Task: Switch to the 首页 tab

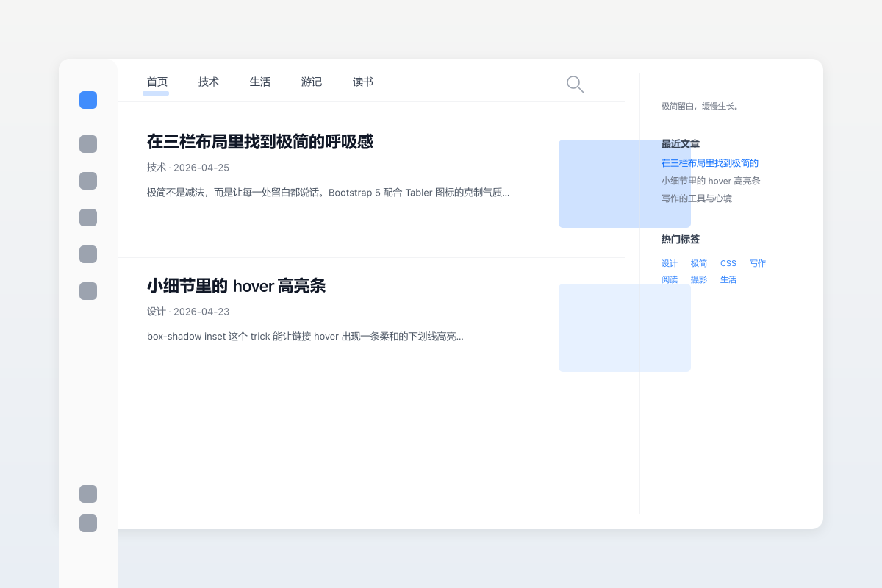Action: [157, 82]
